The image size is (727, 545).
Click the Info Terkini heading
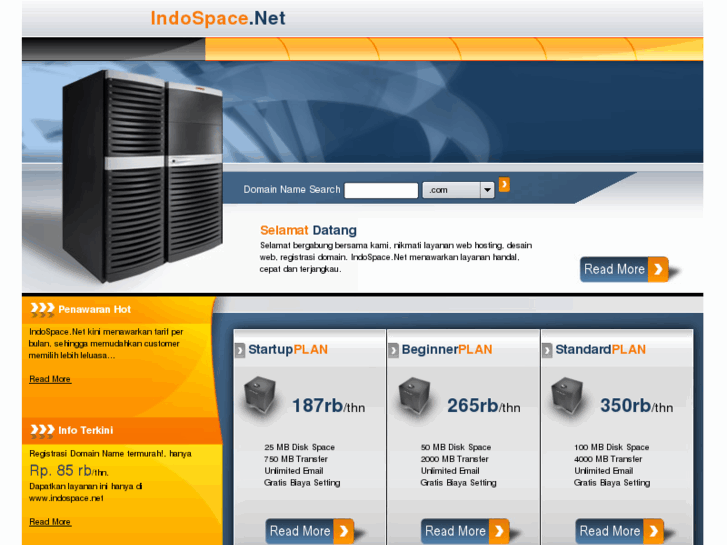(85, 430)
